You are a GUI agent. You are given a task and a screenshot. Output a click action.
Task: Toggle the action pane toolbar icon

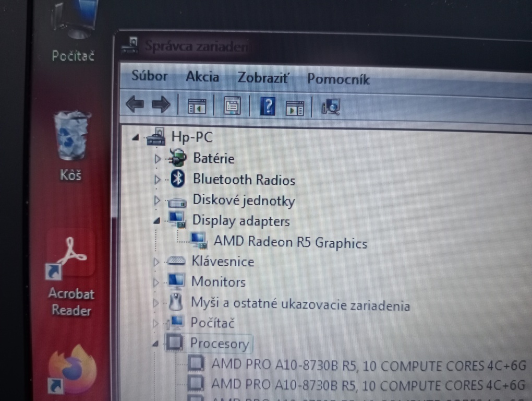[x=295, y=108]
